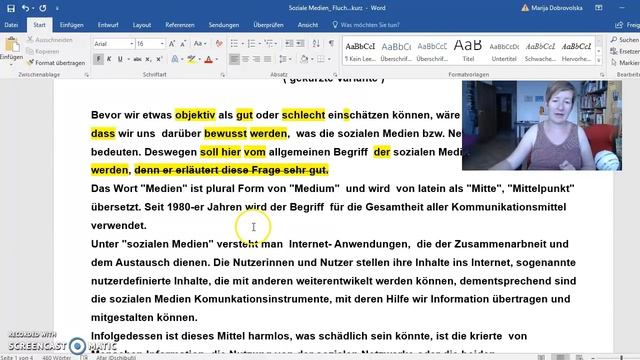The height and width of the screenshot is (360, 640).
Task: Open the font size 16 dropdown
Action: [x=162, y=44]
